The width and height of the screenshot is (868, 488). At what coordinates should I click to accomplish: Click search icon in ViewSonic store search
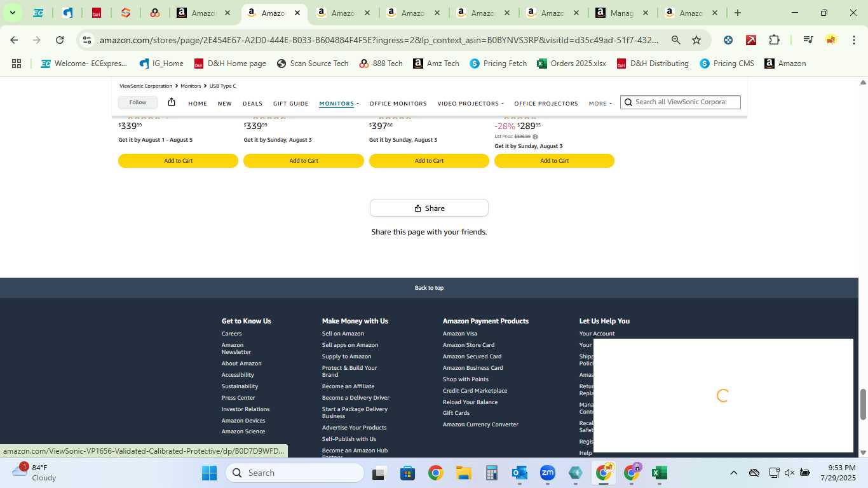click(628, 102)
